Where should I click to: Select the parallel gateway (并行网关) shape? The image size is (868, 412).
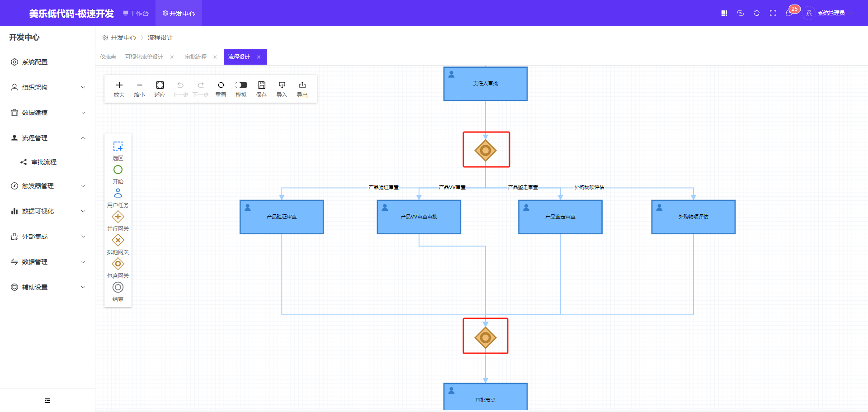pos(118,217)
